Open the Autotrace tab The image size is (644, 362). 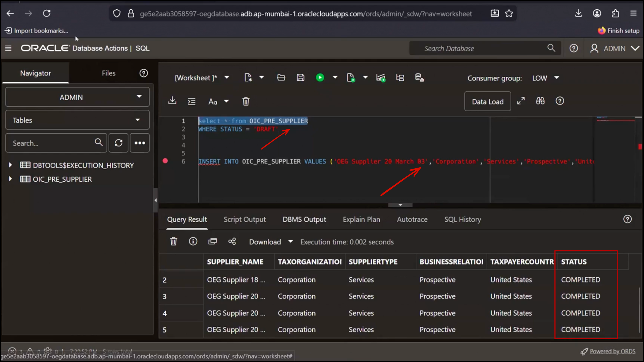[x=412, y=219]
